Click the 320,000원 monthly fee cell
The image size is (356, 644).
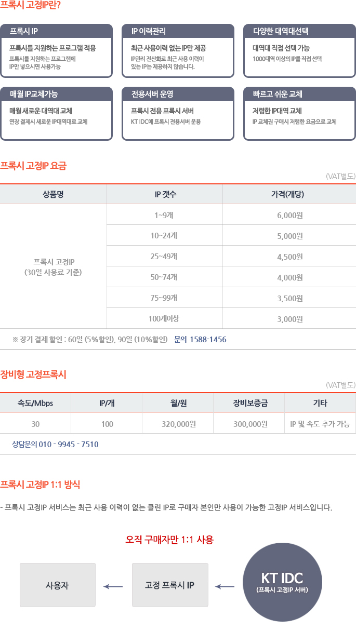tap(179, 424)
